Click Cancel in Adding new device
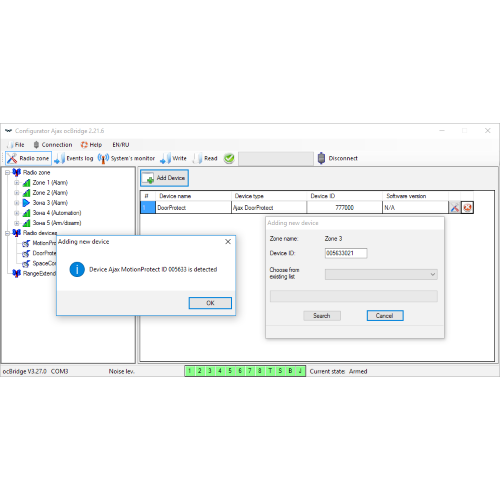This screenshot has height=500, width=500. pos(385,316)
